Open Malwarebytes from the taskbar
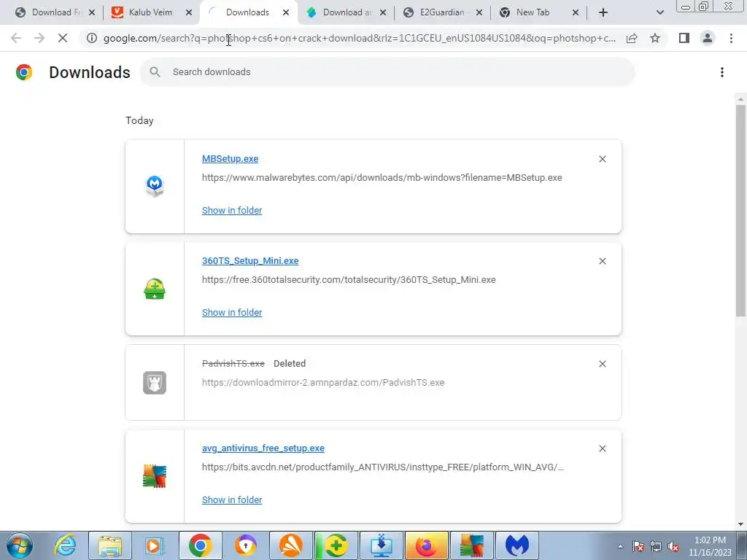 click(x=517, y=545)
